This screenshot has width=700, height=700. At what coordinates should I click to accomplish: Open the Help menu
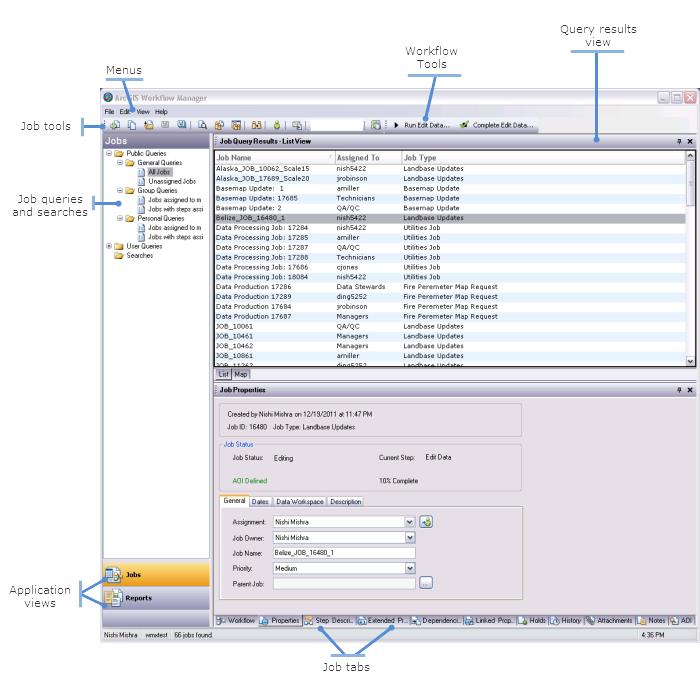tap(161, 112)
